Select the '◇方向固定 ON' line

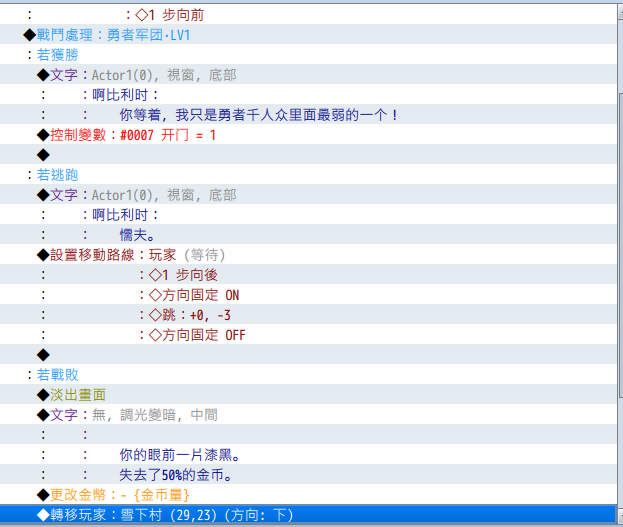tap(308, 294)
